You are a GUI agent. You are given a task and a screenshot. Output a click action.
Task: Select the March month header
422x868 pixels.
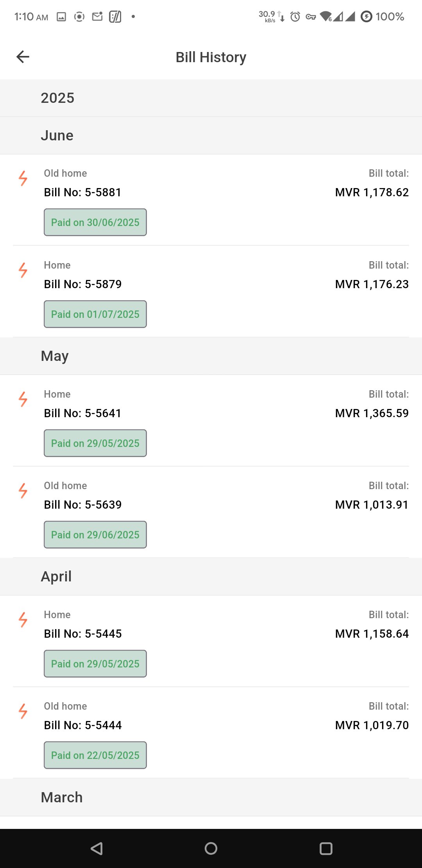(x=62, y=798)
